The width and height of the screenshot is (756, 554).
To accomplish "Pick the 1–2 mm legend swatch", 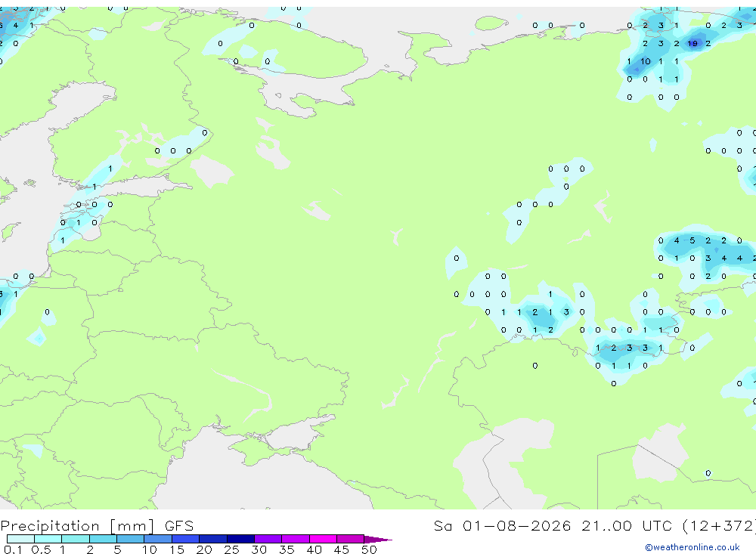I will tap(76, 539).
